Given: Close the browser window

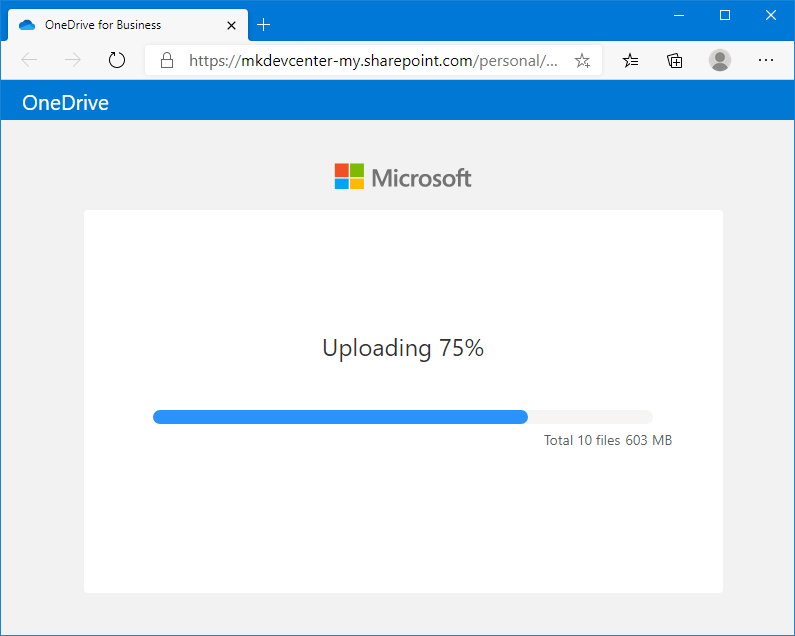Looking at the screenshot, I should [x=771, y=16].
